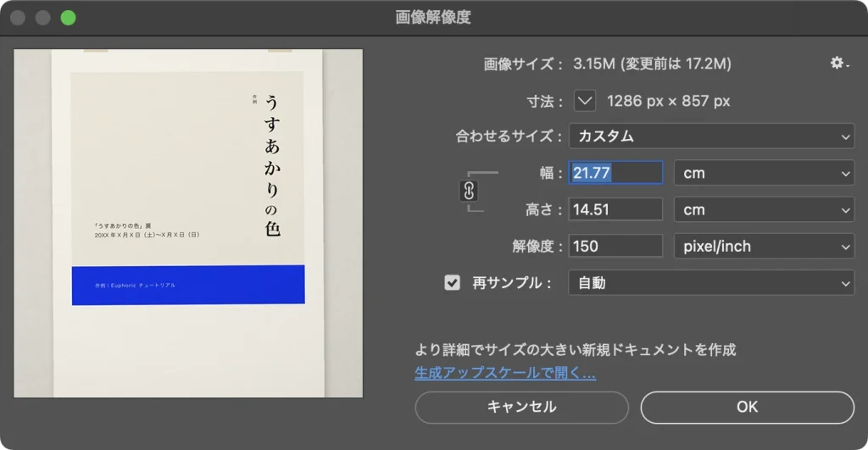Select the 解像度 label
Image resolution: width=868 pixels, height=450 pixels.
pyautogui.click(x=537, y=247)
